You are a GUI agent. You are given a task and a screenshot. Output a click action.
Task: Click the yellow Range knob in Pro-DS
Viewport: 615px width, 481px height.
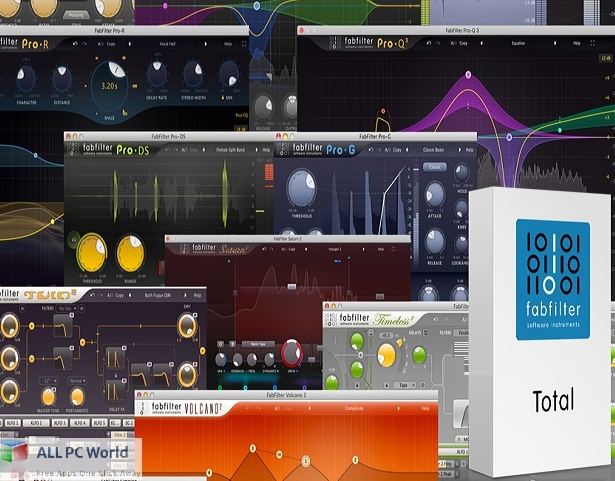(x=131, y=253)
